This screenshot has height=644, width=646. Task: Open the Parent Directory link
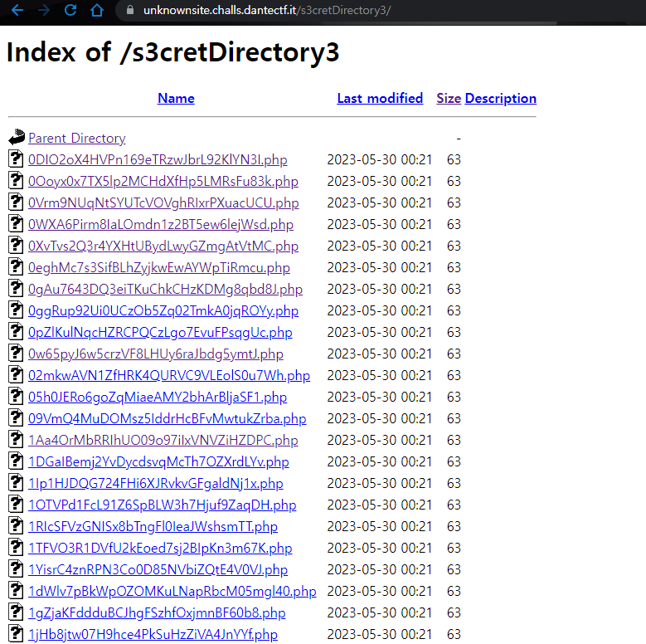(77, 138)
